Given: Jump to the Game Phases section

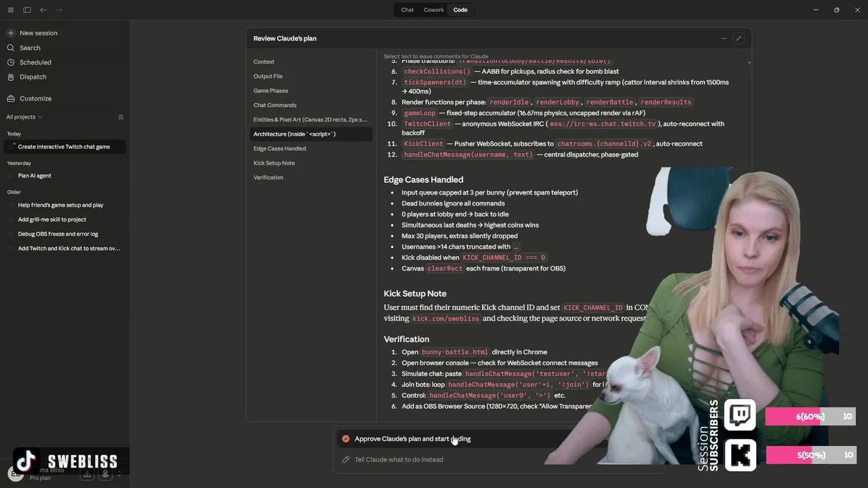Looking at the screenshot, I should (271, 91).
